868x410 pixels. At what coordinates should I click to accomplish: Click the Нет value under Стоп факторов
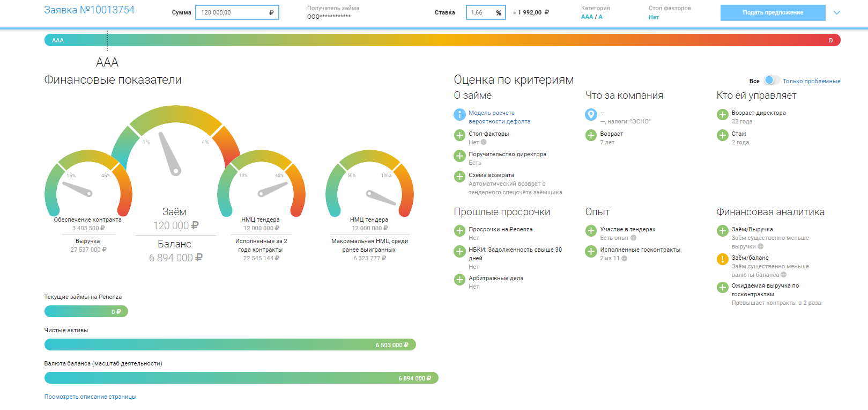654,17
